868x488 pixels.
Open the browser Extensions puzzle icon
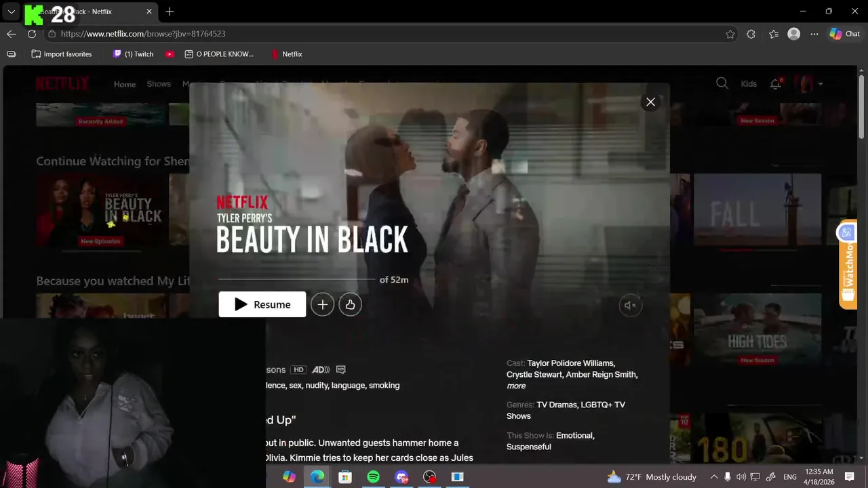[751, 34]
